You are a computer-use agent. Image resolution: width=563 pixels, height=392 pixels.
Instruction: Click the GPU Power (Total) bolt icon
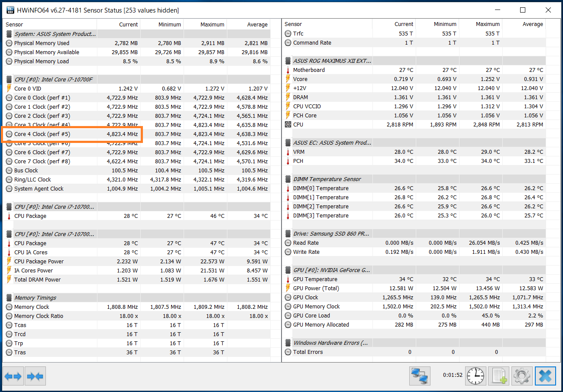288,288
